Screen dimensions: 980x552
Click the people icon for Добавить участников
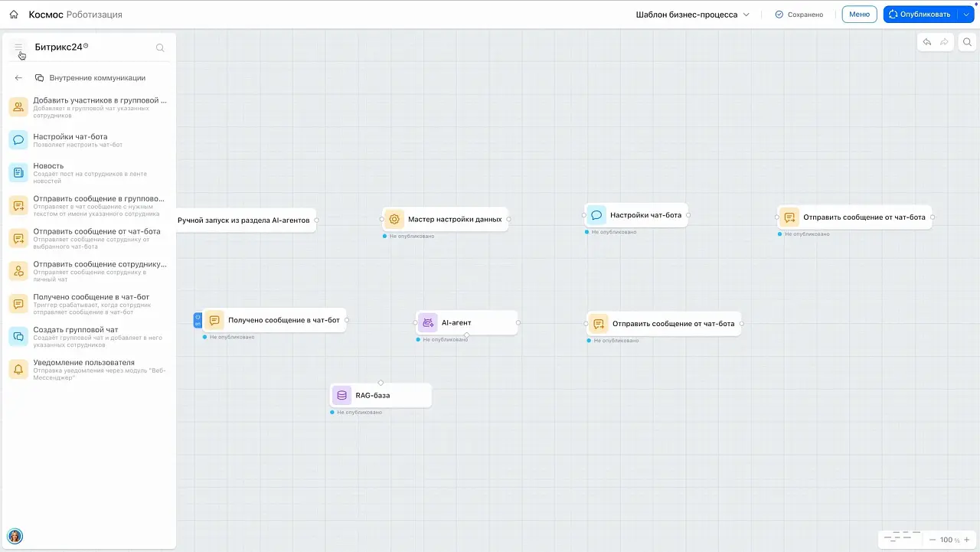[18, 106]
